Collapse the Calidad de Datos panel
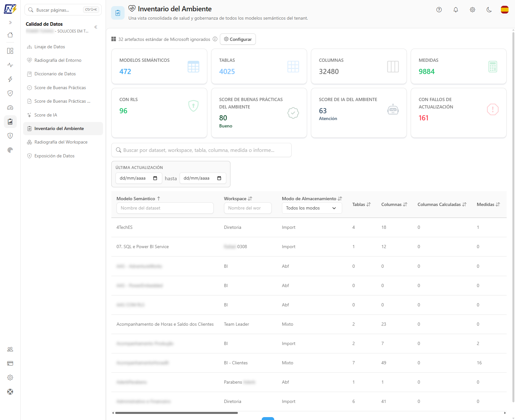Image resolution: width=515 pixels, height=420 pixels. coord(96,27)
